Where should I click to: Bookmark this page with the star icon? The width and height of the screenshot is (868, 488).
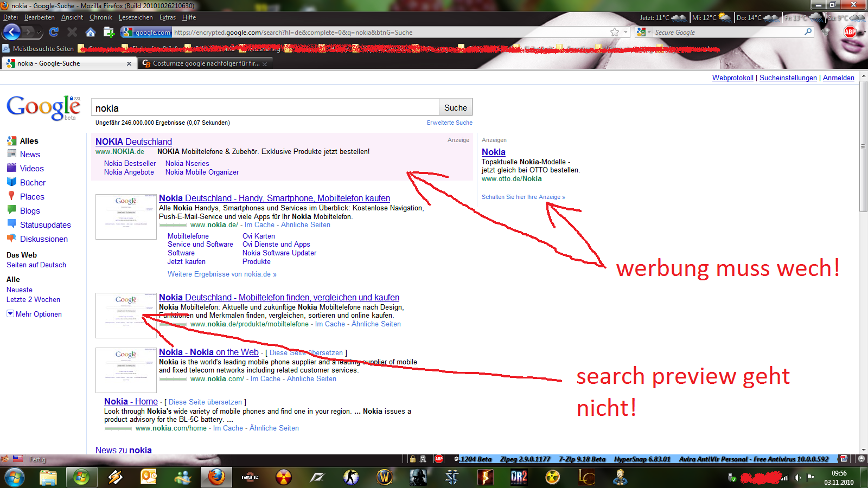[615, 32]
